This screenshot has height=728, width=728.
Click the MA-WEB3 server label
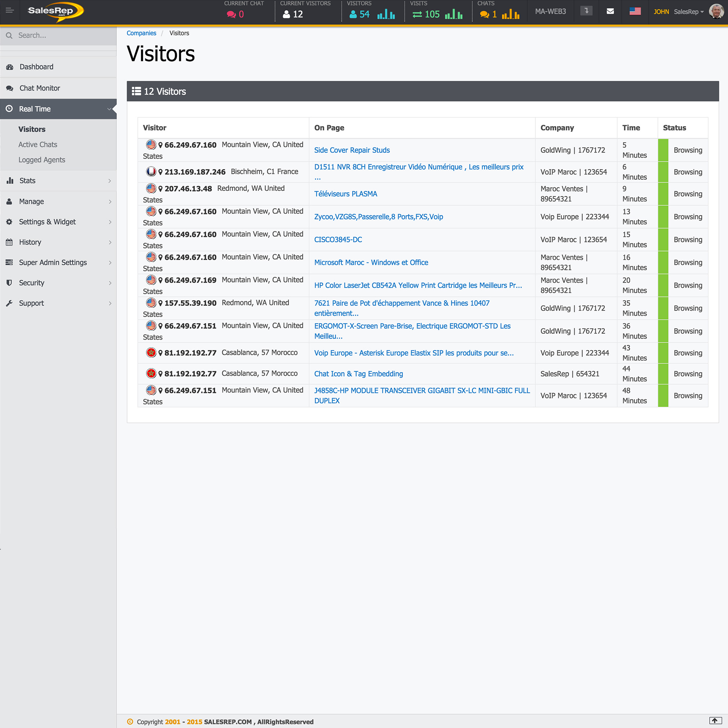click(550, 11)
